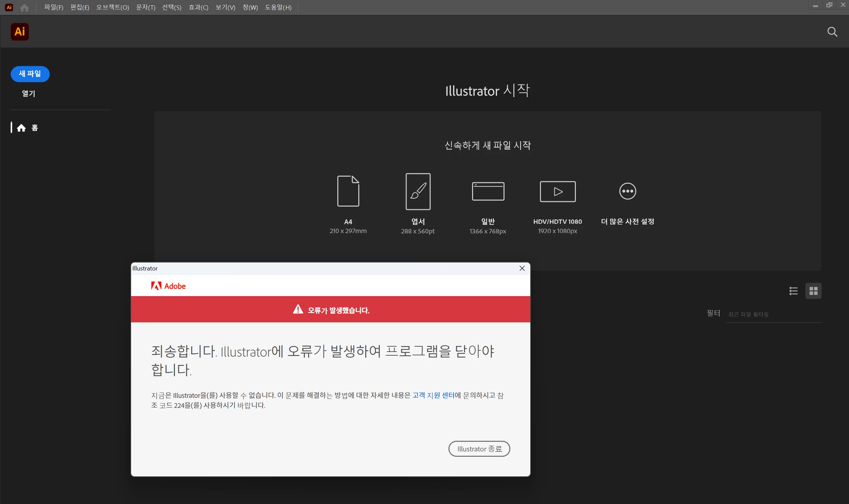Switch recent files to grid view
Image resolution: width=849 pixels, height=504 pixels.
click(x=813, y=291)
